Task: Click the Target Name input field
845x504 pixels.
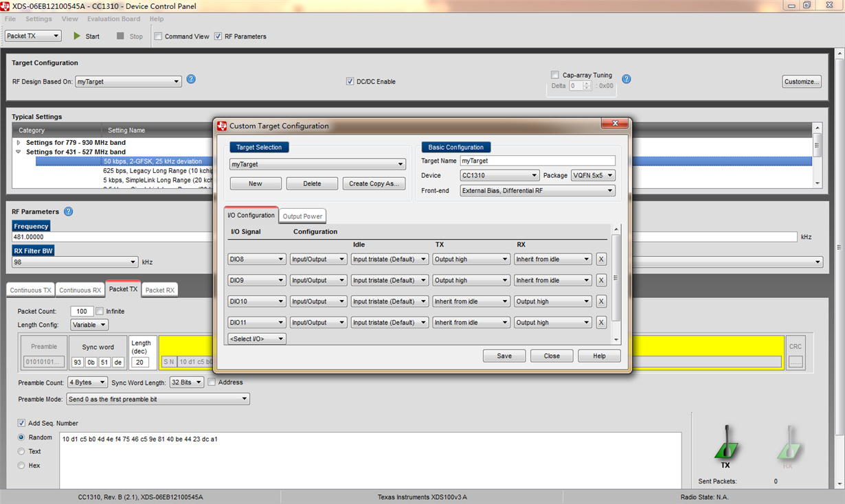Action: pyautogui.click(x=537, y=161)
